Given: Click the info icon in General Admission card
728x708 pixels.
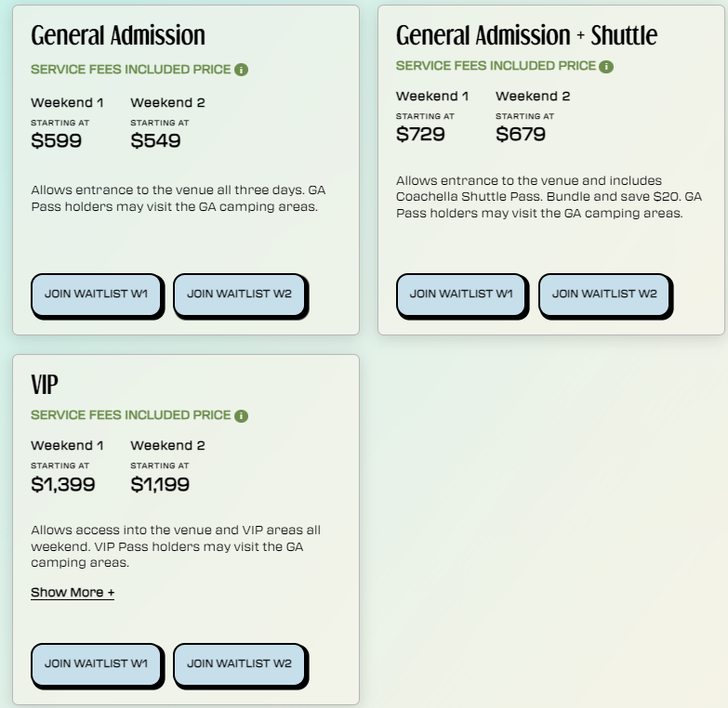Looking at the screenshot, I should pyautogui.click(x=242, y=70).
